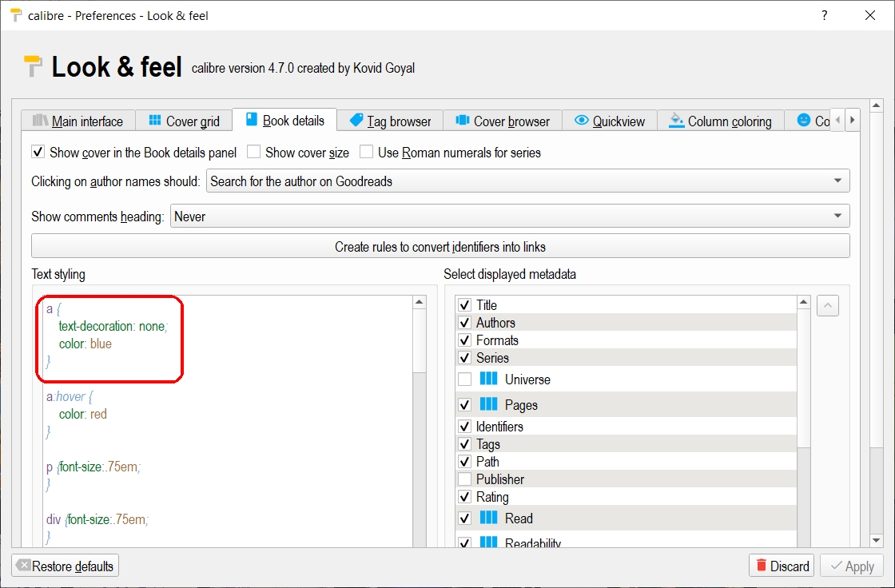This screenshot has width=895, height=588.
Task: Click the Read custom column icon
Action: click(488, 517)
